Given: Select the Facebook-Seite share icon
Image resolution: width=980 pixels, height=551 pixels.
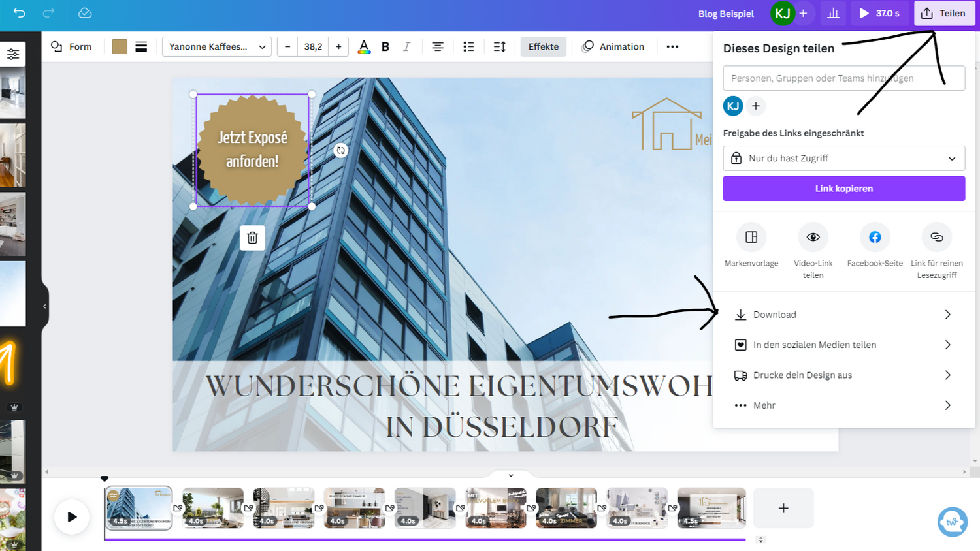Looking at the screenshot, I should pos(874,237).
